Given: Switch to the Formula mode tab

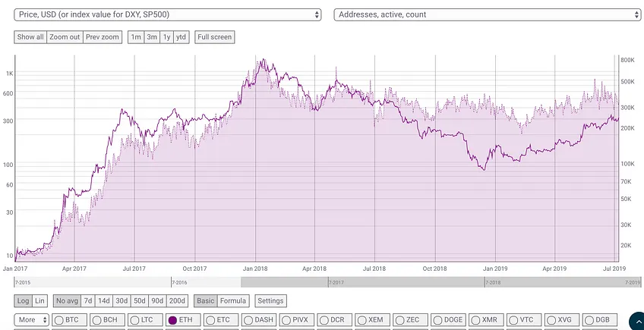Looking at the screenshot, I should (233, 300).
